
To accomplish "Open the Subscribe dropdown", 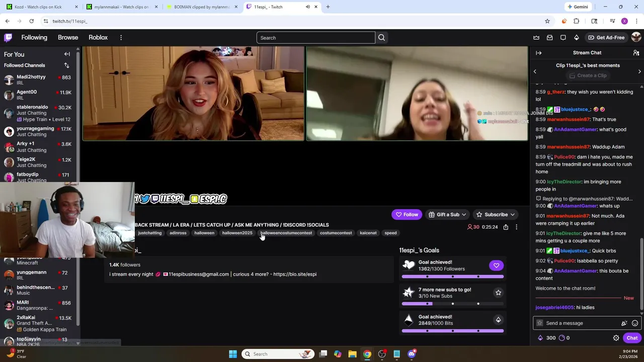I will coord(496,215).
